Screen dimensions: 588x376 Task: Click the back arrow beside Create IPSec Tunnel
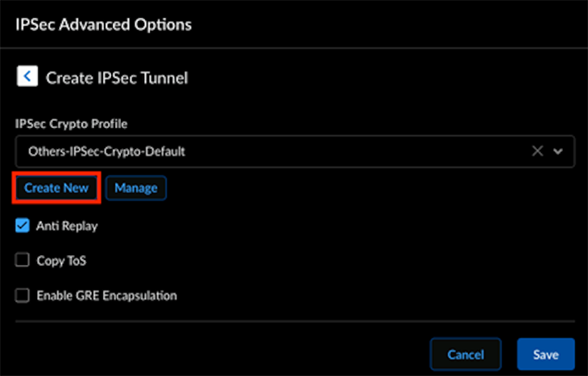point(27,77)
